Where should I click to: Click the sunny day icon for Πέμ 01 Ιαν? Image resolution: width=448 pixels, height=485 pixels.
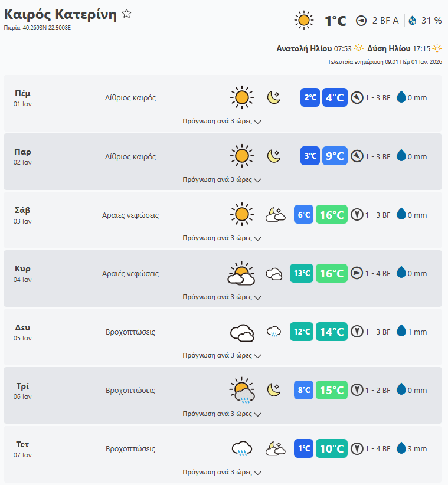(241, 97)
